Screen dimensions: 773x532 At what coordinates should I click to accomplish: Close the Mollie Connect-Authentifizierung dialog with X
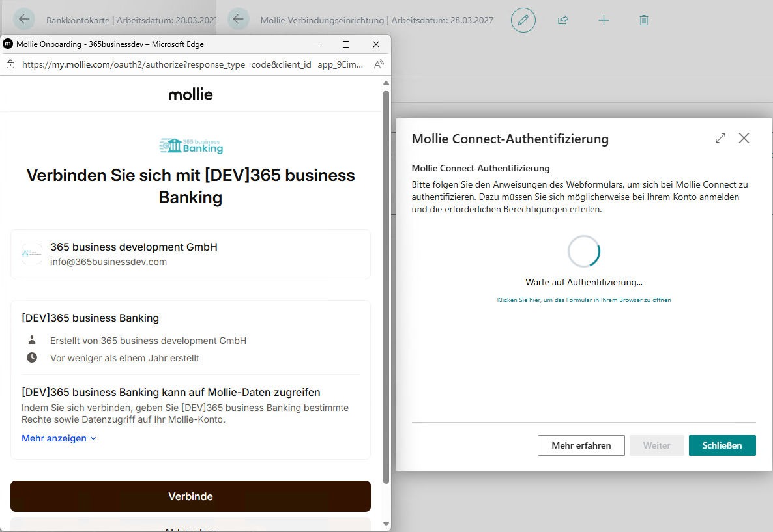click(x=744, y=138)
